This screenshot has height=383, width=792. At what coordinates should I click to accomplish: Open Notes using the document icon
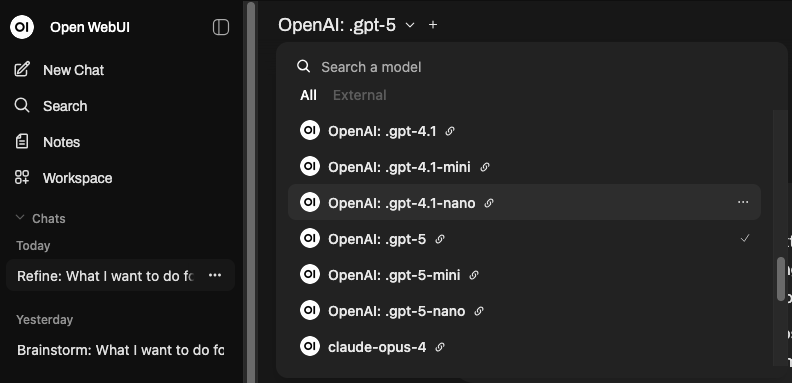pyautogui.click(x=22, y=141)
